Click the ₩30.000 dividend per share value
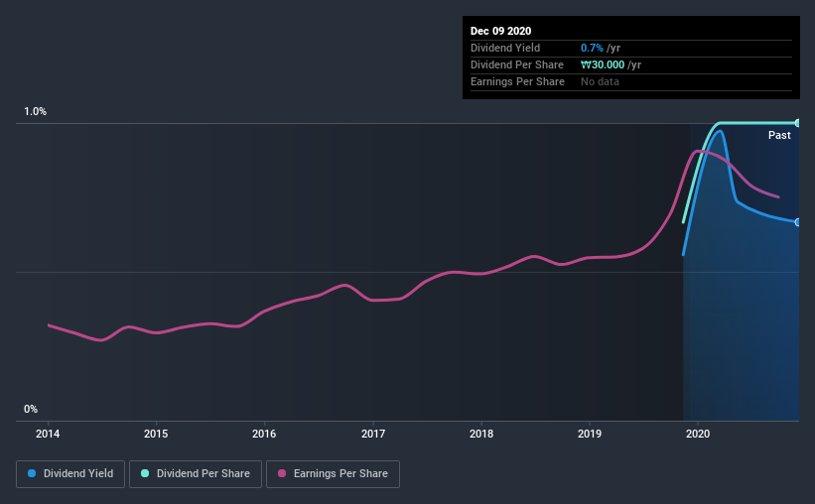The image size is (815, 504). tap(603, 64)
